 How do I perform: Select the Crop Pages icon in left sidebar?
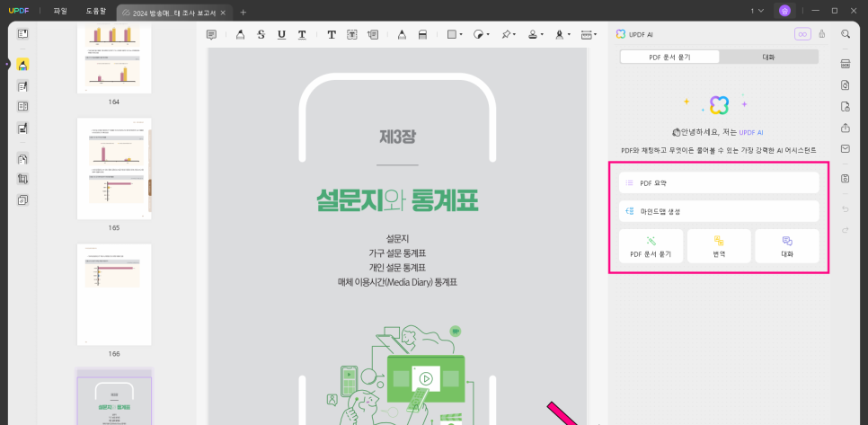(22, 180)
